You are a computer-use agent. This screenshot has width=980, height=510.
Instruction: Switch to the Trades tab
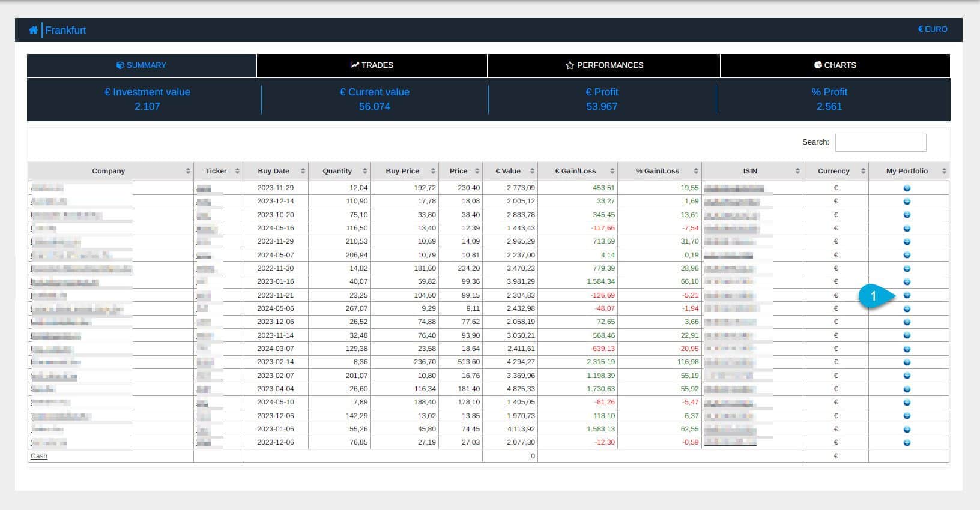372,65
